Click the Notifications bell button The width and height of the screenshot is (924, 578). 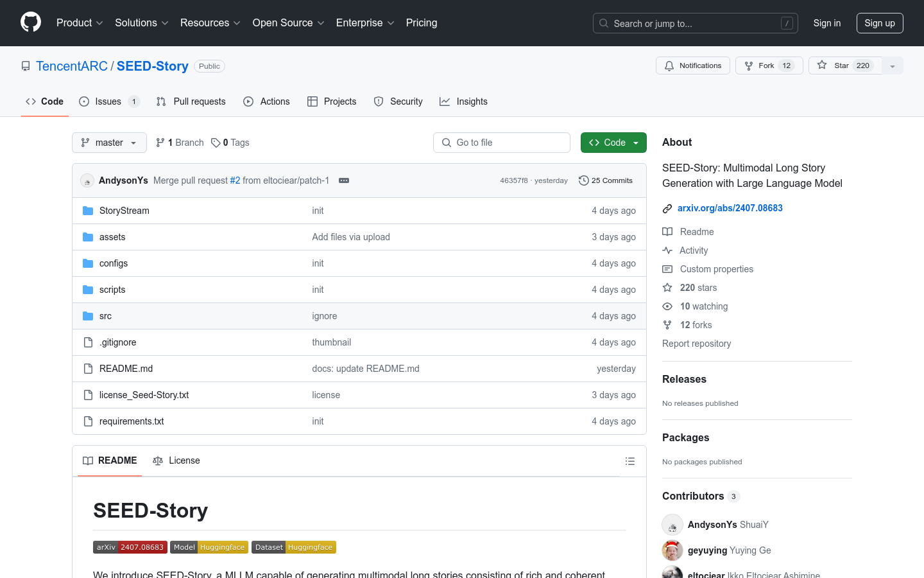click(693, 66)
